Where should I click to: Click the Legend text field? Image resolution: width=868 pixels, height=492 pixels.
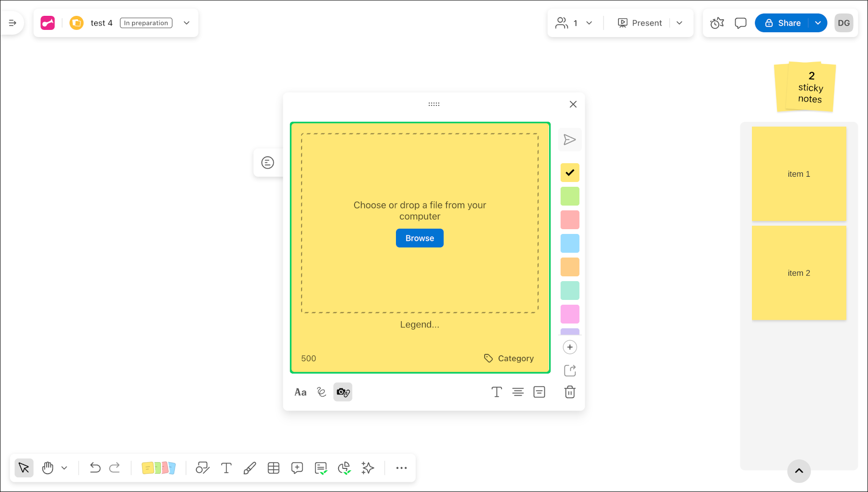coord(420,325)
